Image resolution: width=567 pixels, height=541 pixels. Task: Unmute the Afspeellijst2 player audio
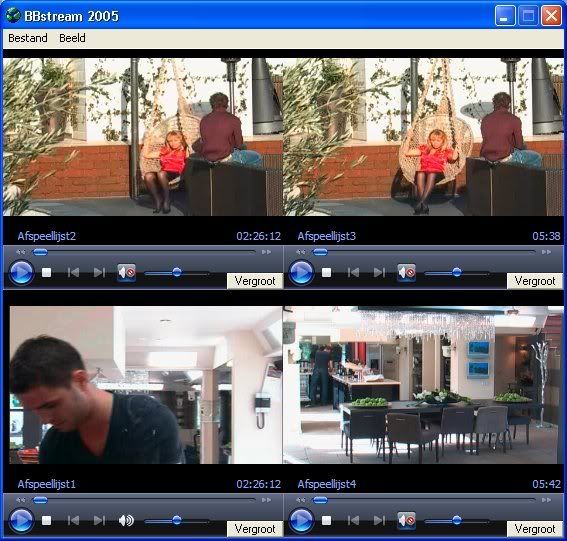127,272
